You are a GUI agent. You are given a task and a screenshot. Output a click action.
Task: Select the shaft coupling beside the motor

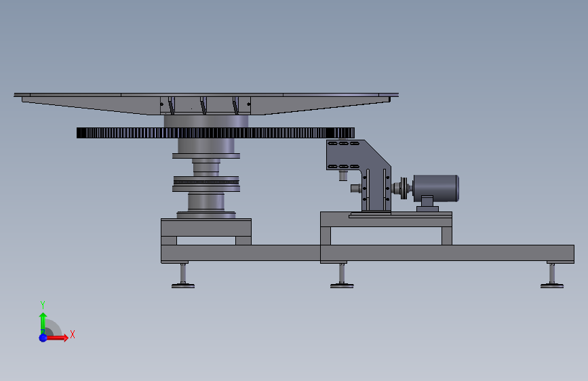click(x=404, y=188)
